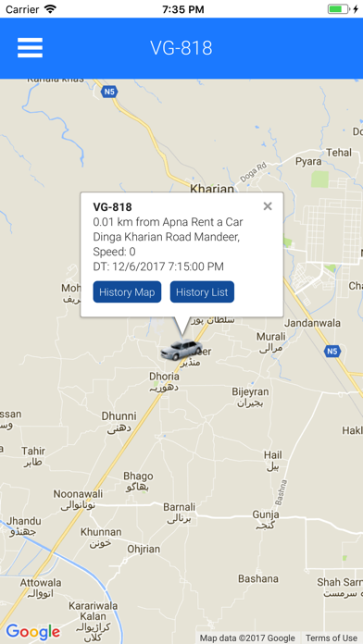Open History Map for VG-818
This screenshot has width=363, height=644.
(127, 292)
